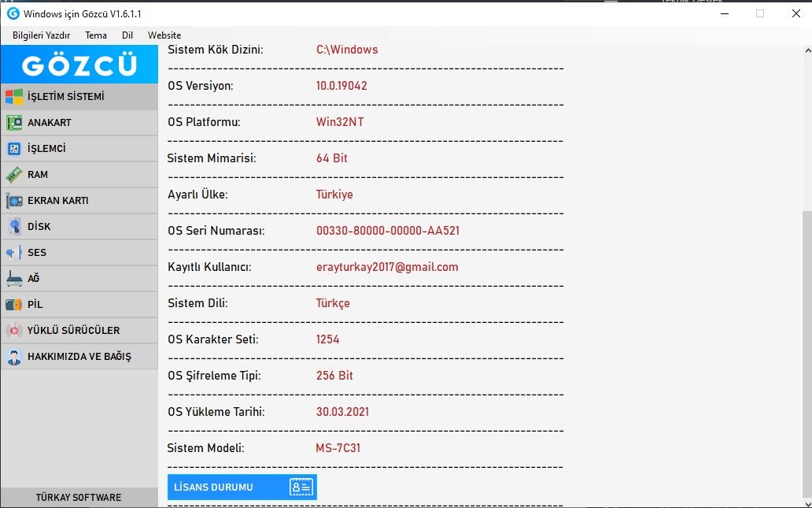812x508 pixels.
Task: Select the platform value Win32NT
Action: [340, 122]
